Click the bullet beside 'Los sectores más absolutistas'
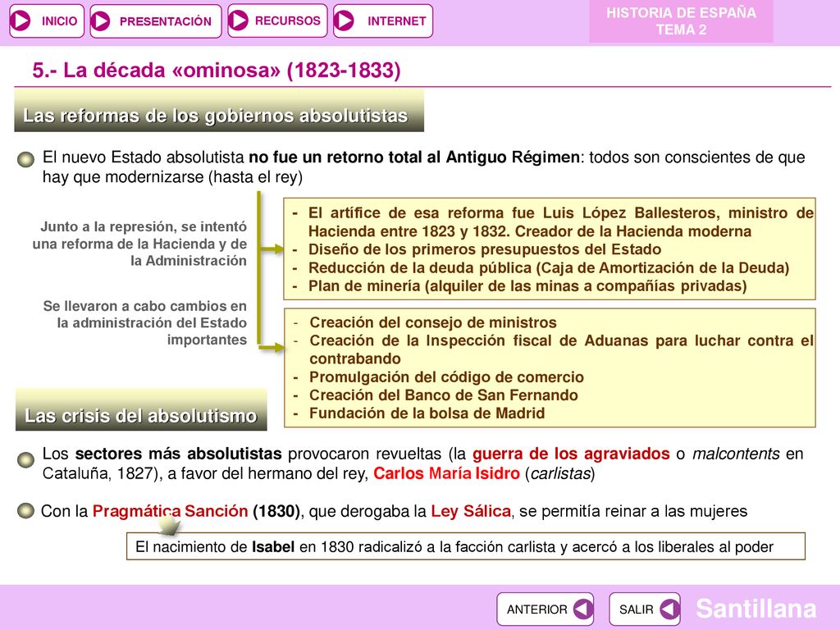This screenshot has height=630, width=840. [25, 459]
